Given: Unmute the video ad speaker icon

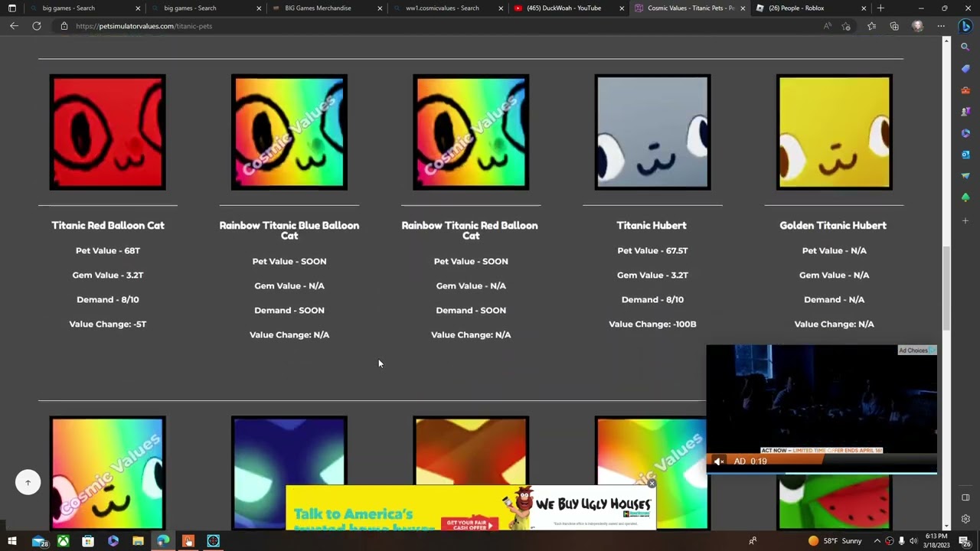Looking at the screenshot, I should pos(718,461).
